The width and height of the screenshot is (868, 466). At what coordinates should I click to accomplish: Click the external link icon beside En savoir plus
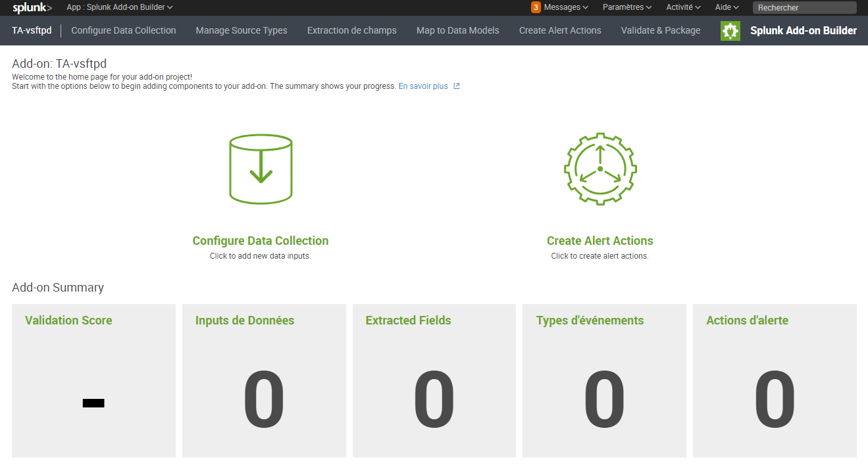tap(457, 86)
